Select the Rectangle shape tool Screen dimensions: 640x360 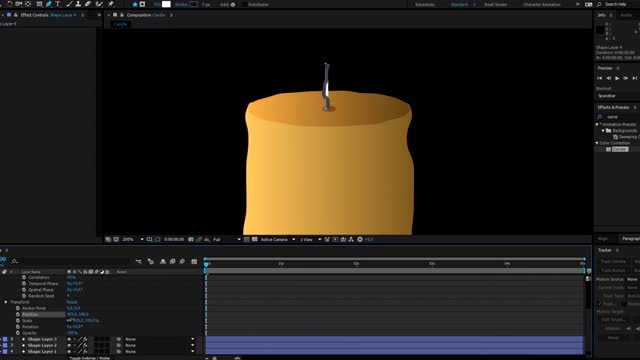[x=39, y=4]
